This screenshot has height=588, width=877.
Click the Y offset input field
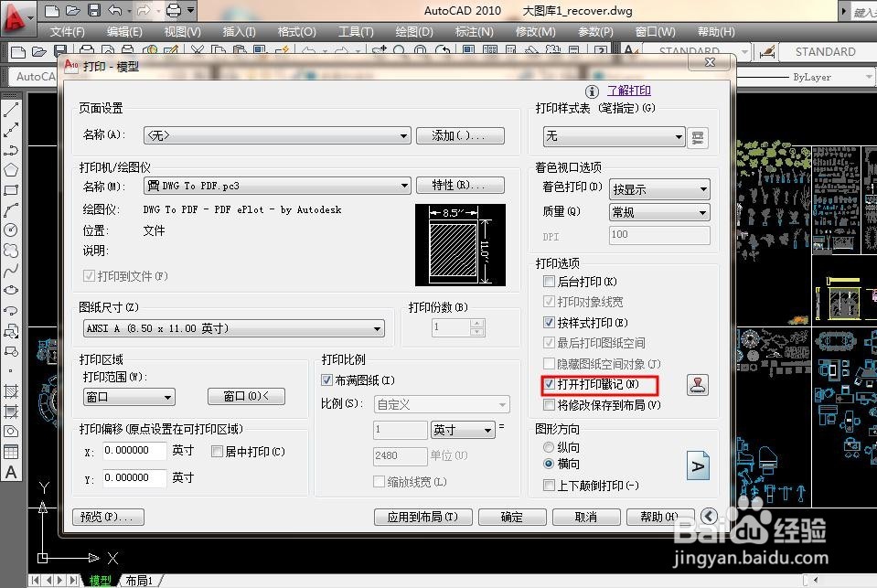[134, 478]
